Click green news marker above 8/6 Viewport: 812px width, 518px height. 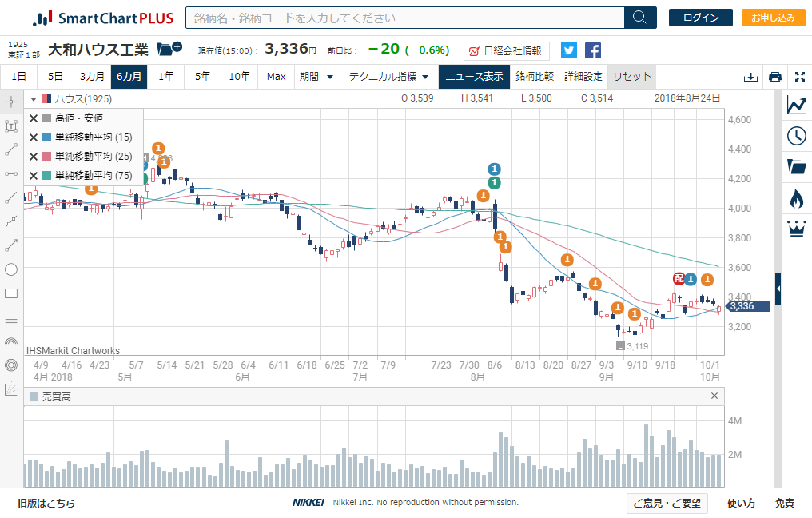point(495,182)
